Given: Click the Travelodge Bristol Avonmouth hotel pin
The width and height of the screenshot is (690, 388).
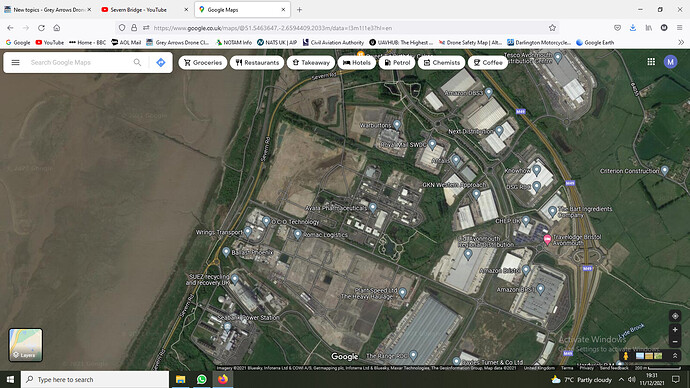Looking at the screenshot, I should point(547,239).
